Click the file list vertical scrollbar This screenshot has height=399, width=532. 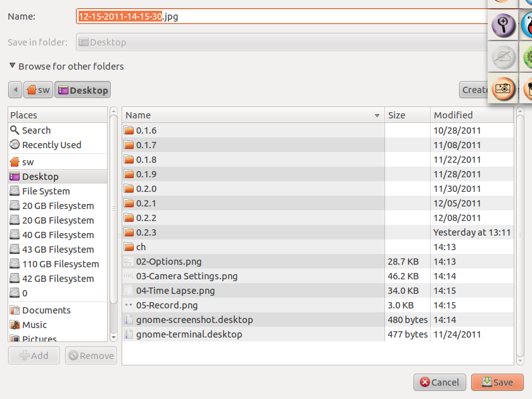click(x=520, y=236)
